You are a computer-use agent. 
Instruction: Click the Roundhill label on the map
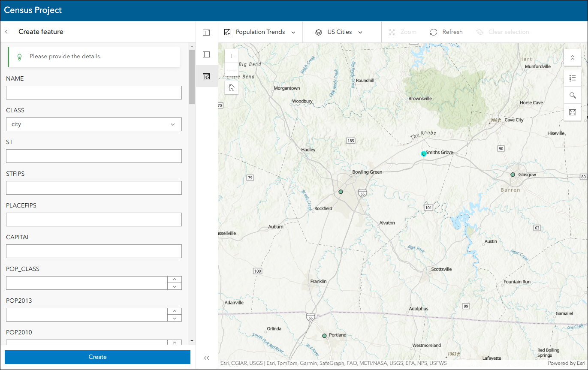coord(365,80)
